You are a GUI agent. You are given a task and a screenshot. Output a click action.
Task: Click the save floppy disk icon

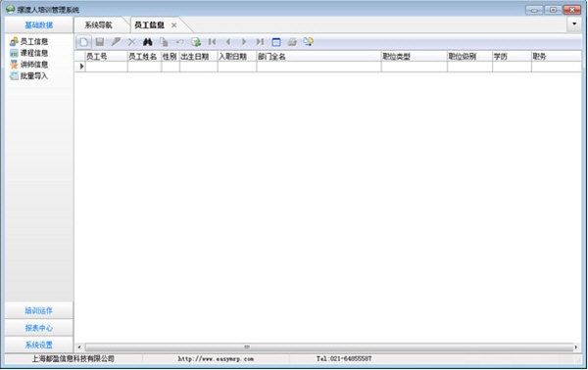pos(100,42)
